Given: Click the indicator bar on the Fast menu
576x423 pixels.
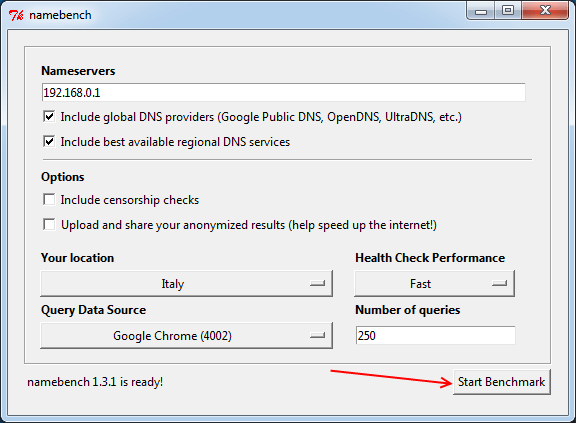Looking at the screenshot, I should click(500, 283).
